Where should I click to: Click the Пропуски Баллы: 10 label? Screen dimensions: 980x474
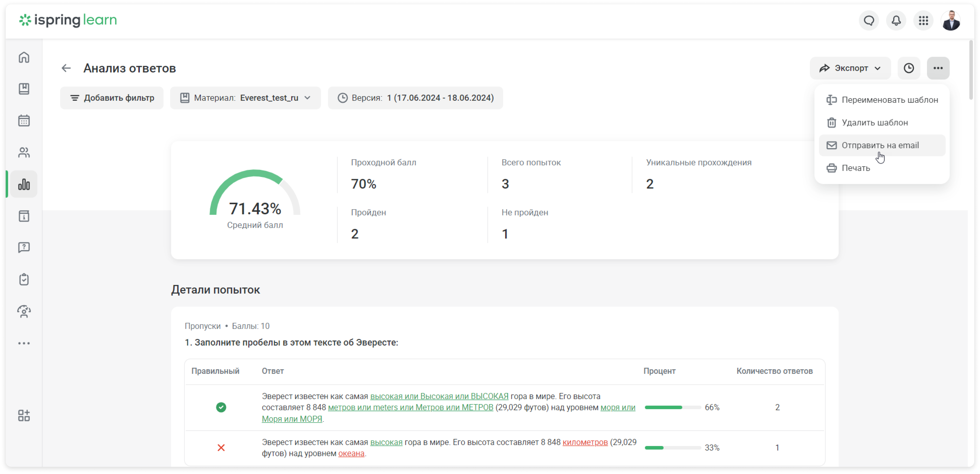227,326
